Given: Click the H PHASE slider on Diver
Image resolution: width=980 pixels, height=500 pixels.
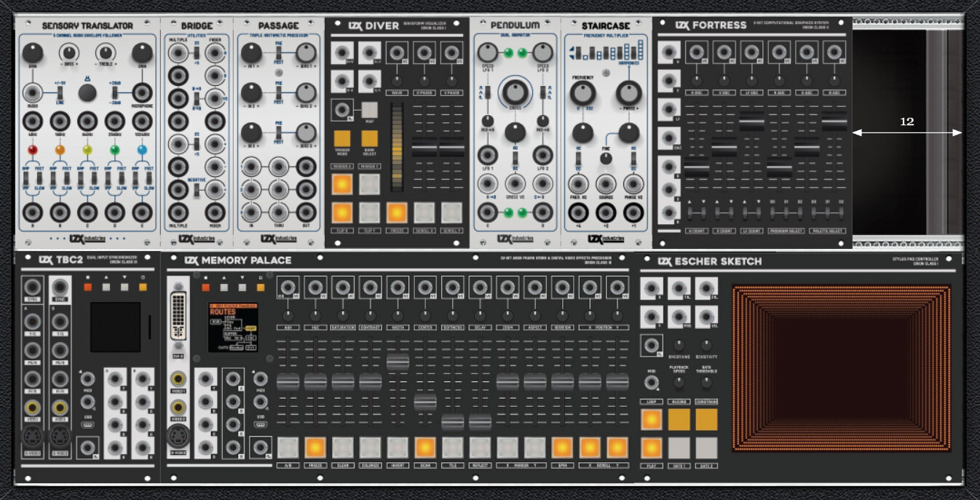Looking at the screenshot, I should click(x=424, y=146).
